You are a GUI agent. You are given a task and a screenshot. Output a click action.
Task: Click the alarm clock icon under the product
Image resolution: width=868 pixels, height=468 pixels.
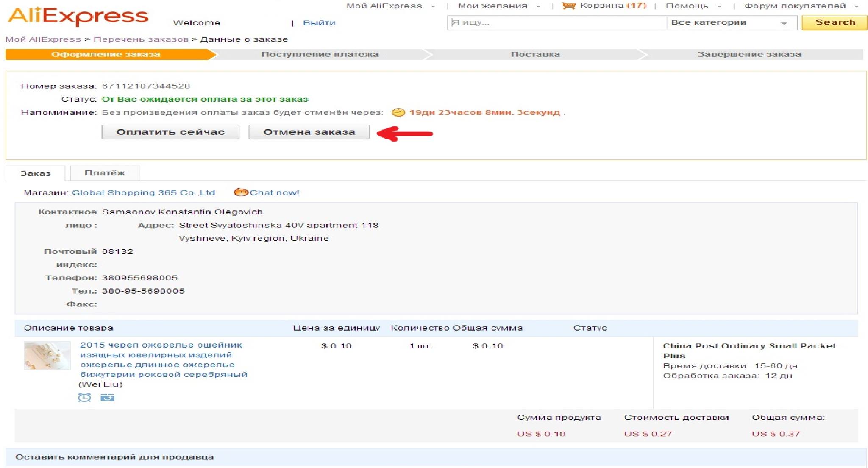click(x=84, y=397)
